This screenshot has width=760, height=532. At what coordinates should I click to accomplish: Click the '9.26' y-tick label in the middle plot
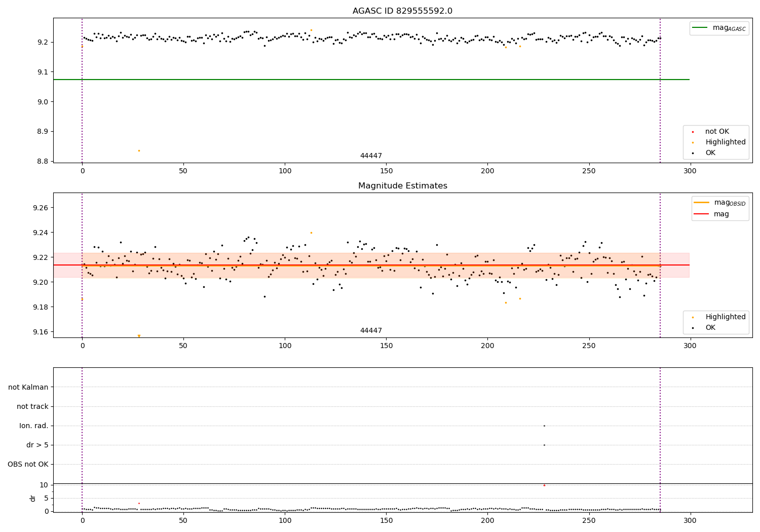(41, 208)
